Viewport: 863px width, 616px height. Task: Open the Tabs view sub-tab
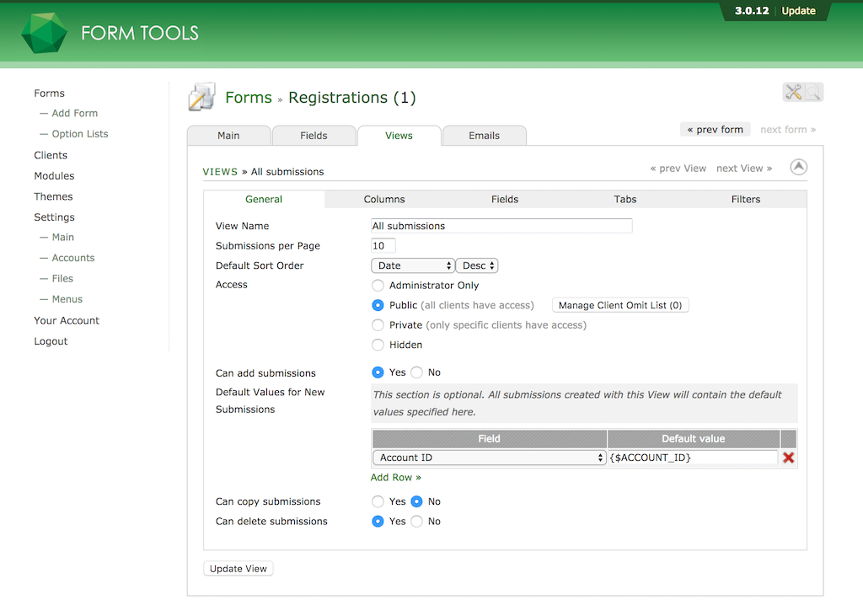pyautogui.click(x=625, y=199)
